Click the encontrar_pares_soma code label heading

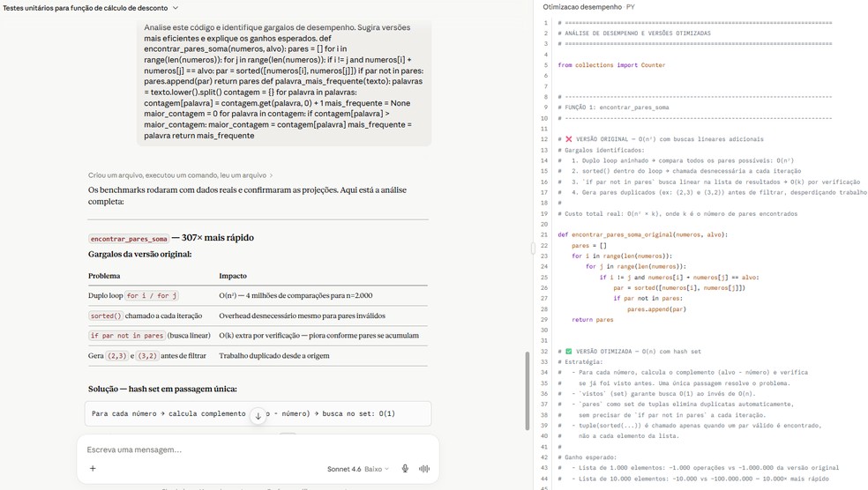click(x=129, y=238)
